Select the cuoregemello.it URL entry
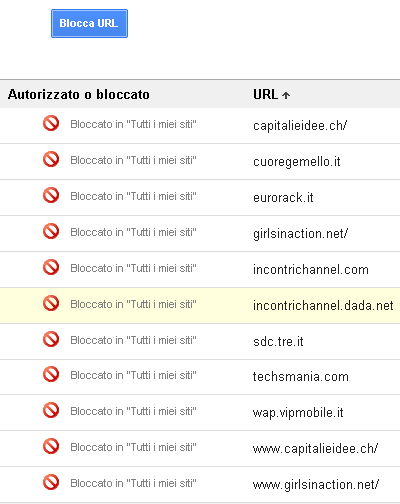 (297, 162)
